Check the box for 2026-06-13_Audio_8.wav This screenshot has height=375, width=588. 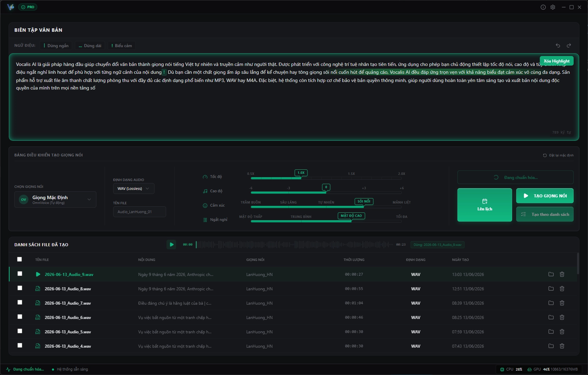[20, 288]
